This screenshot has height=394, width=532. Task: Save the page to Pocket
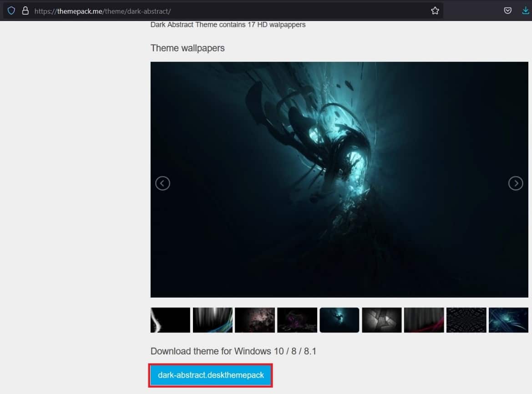point(507,10)
